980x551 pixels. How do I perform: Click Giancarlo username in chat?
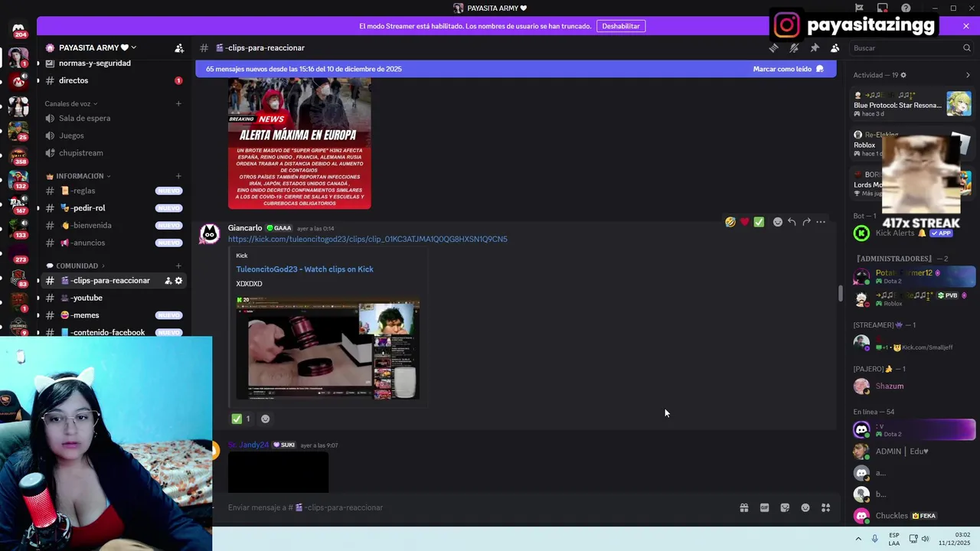[x=245, y=228]
